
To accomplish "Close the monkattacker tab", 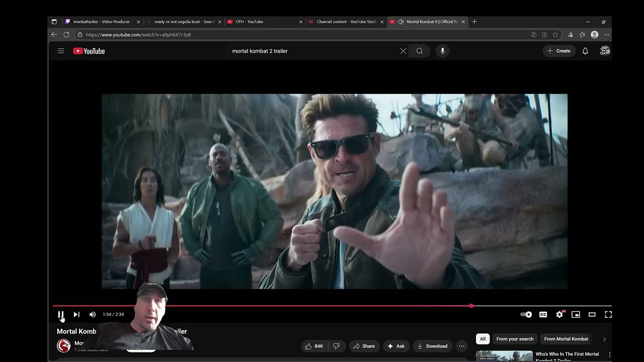I will click(138, 22).
